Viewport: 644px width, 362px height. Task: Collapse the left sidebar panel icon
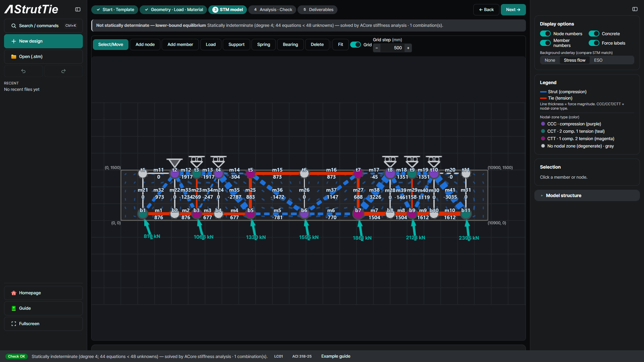pos(78,9)
